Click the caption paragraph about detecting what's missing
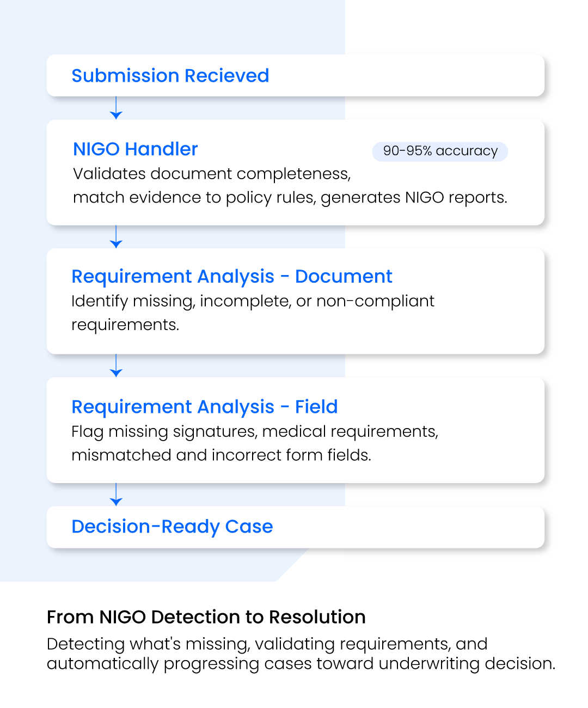 tap(301, 654)
